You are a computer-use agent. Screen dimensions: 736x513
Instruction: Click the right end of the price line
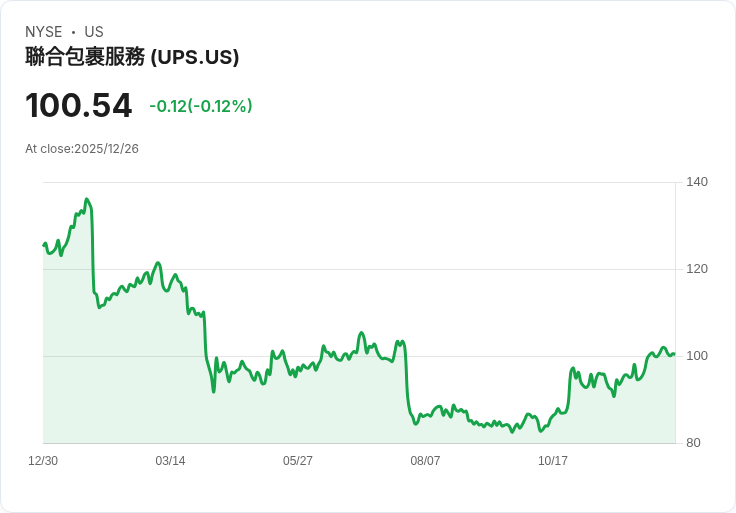click(674, 353)
